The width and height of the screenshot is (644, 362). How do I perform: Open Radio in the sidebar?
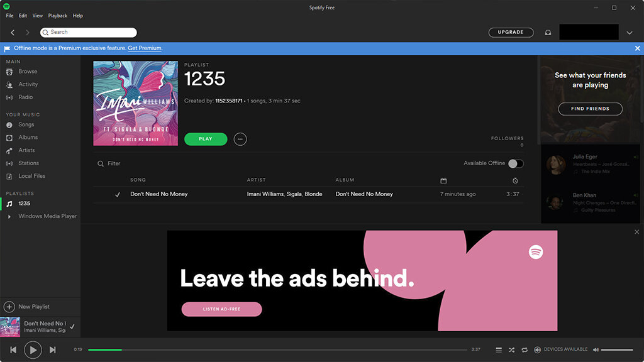click(x=25, y=97)
